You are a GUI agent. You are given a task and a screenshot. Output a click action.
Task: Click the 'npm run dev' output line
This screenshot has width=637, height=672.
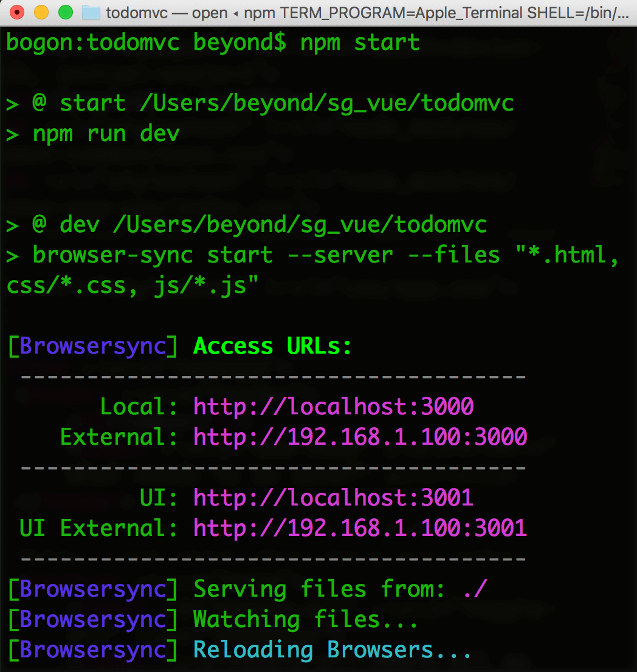point(93,134)
